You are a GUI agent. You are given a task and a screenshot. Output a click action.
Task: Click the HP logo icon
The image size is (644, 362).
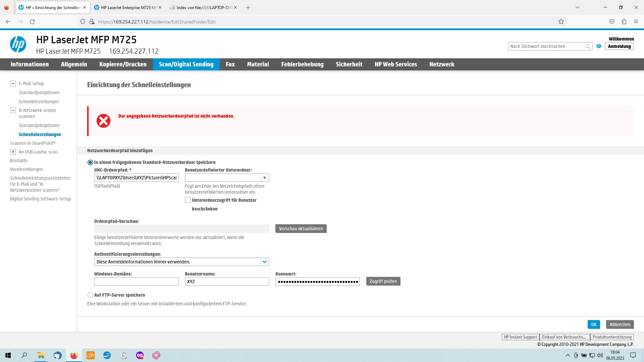(18, 45)
